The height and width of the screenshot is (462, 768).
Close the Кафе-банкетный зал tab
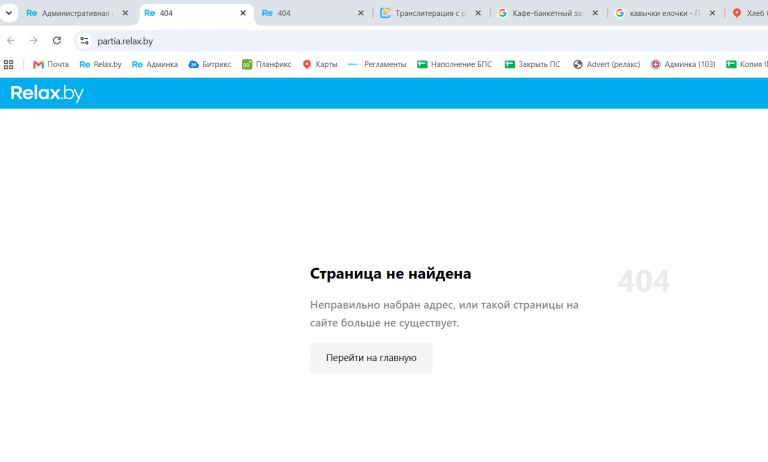[x=595, y=13]
